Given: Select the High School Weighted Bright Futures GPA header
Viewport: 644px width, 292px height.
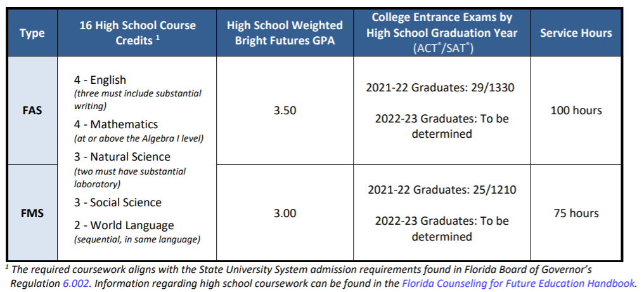Looking at the screenshot, I should [x=285, y=33].
